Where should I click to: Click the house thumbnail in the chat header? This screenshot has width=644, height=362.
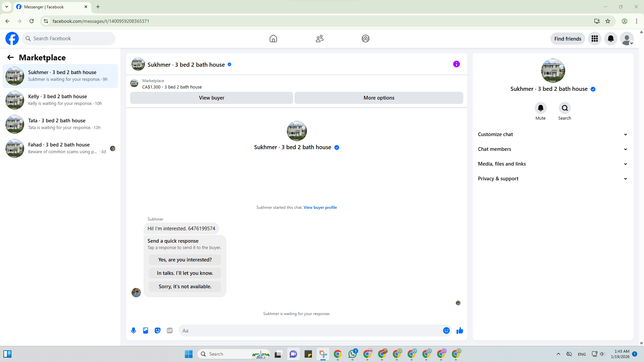138,64
